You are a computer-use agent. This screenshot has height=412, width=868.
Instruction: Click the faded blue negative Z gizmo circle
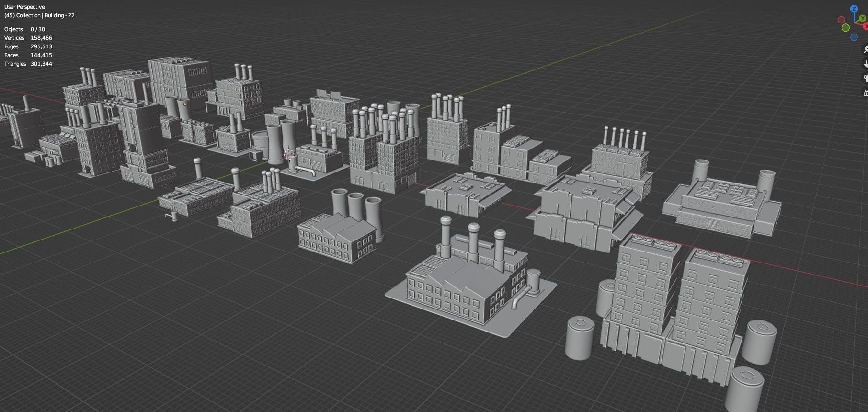point(854,37)
